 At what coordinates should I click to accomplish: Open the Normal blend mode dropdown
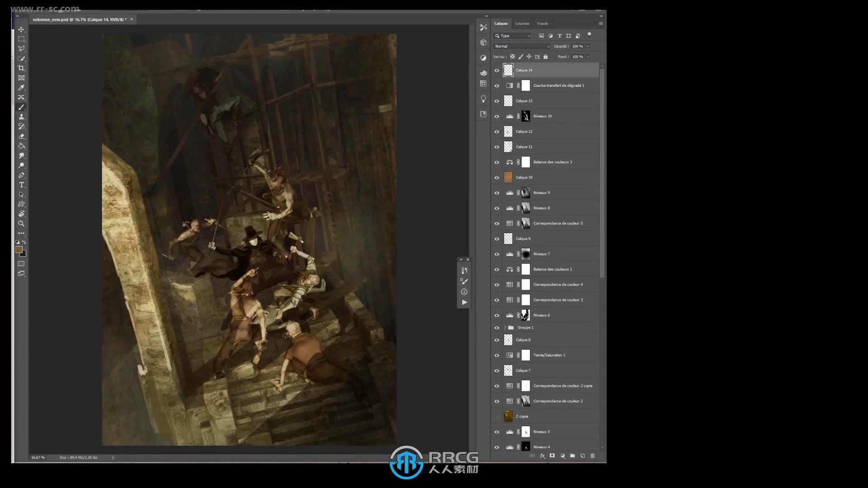click(522, 46)
